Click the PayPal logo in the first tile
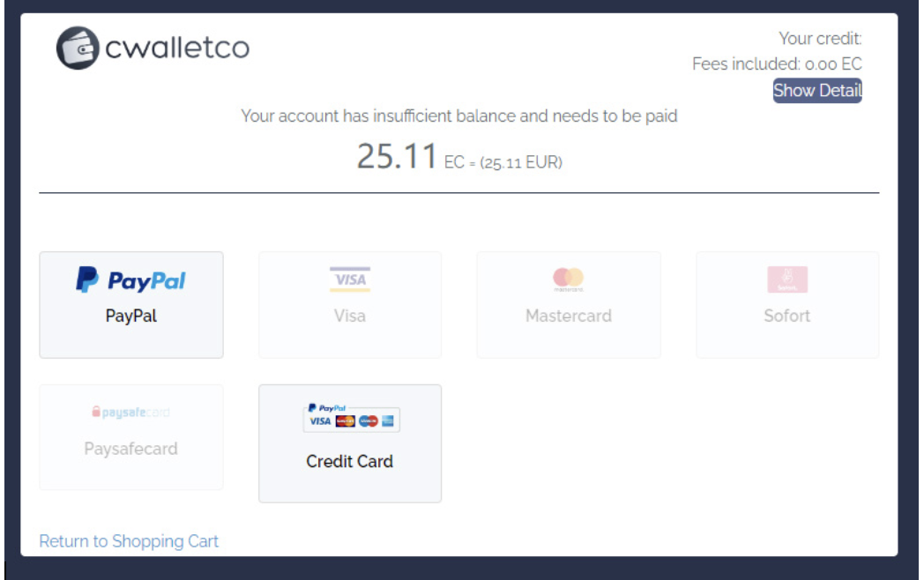The height and width of the screenshot is (580, 924). 131,280
